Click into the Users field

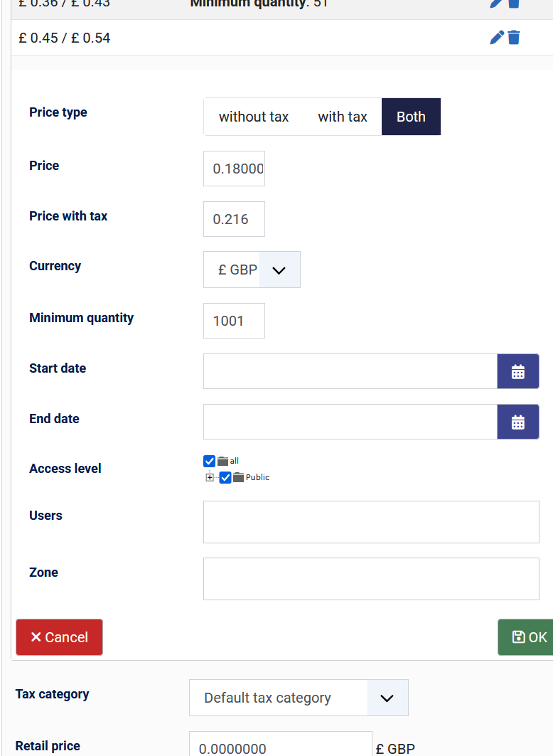[x=371, y=522]
